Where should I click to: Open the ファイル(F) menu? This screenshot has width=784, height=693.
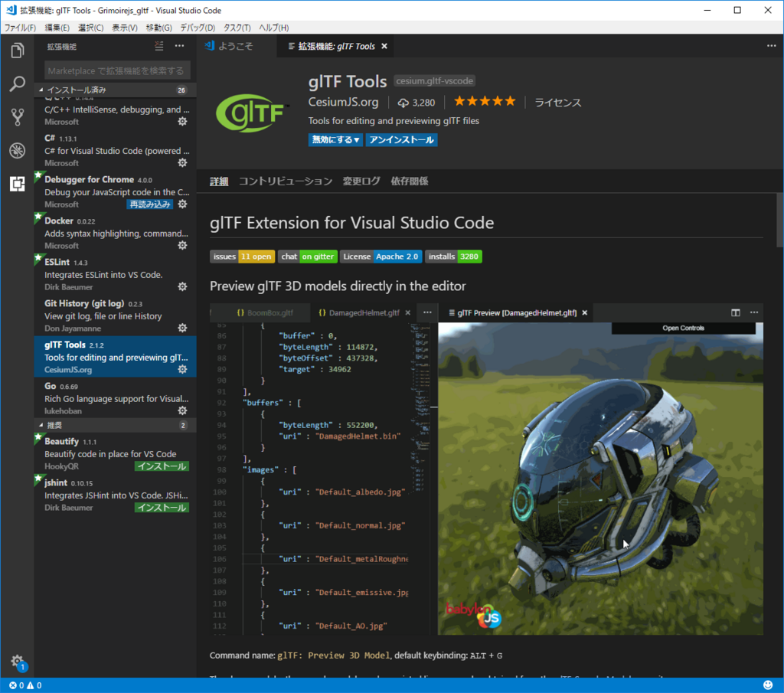tap(20, 28)
